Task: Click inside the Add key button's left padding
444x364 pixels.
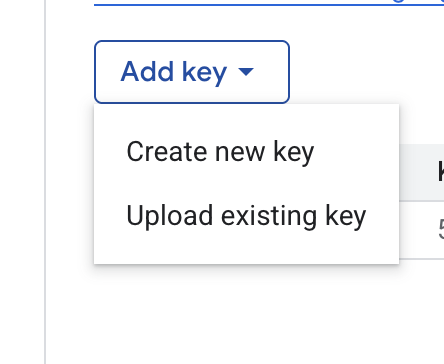Action: tap(108, 72)
